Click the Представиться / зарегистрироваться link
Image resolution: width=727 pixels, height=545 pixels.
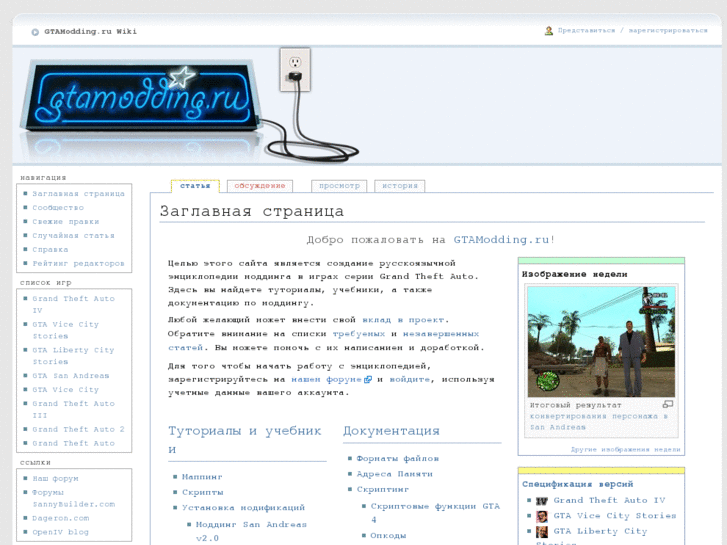(632, 31)
